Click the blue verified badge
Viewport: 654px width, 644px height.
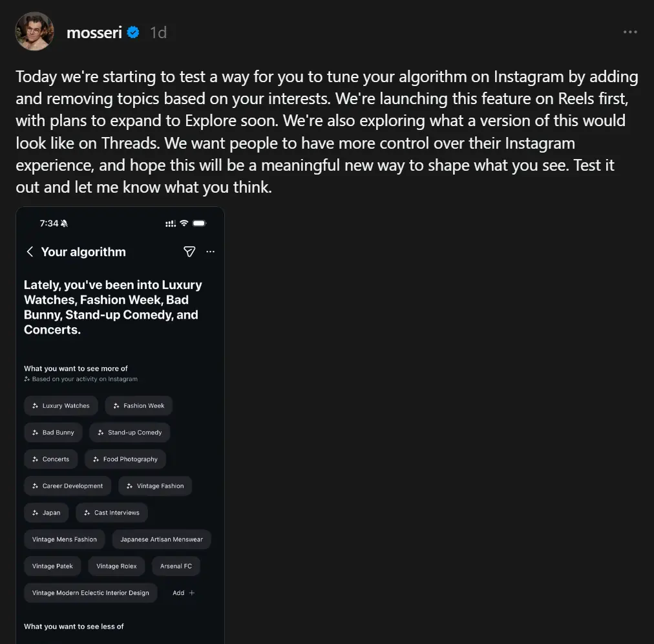(x=133, y=32)
